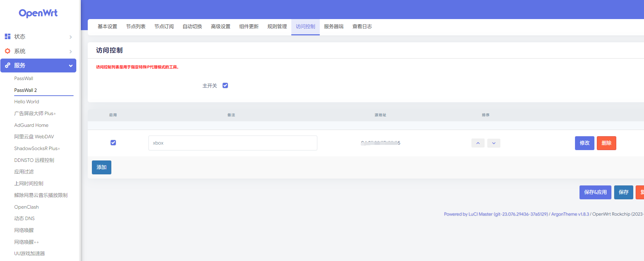Click the OpenWrt logo
Image resolution: width=644 pixels, height=261 pixels.
(38, 13)
